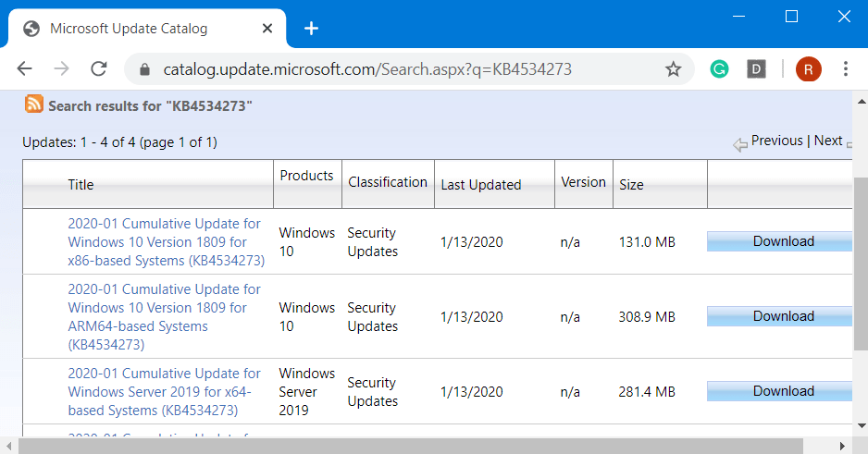Click the Previous page link

pyautogui.click(x=776, y=141)
